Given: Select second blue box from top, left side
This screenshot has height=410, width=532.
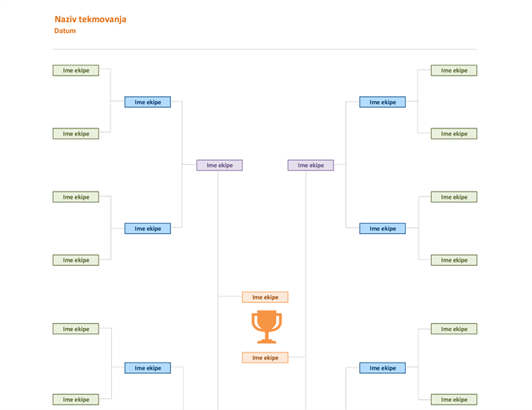Looking at the screenshot, I should [147, 229].
